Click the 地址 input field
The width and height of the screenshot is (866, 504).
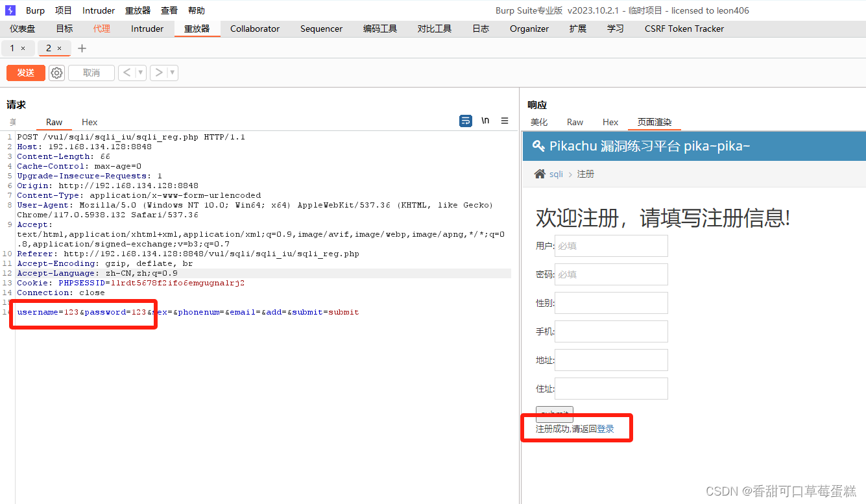(x=611, y=360)
